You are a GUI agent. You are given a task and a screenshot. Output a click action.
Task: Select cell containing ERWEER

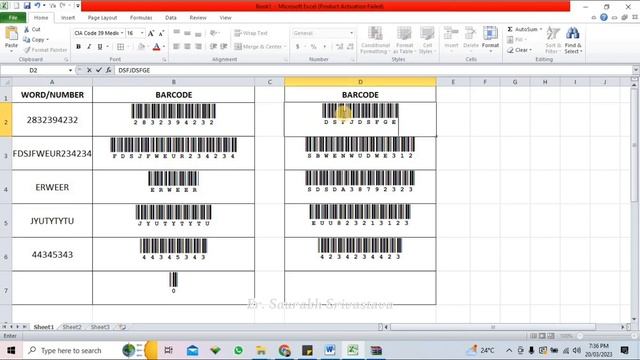point(52,187)
